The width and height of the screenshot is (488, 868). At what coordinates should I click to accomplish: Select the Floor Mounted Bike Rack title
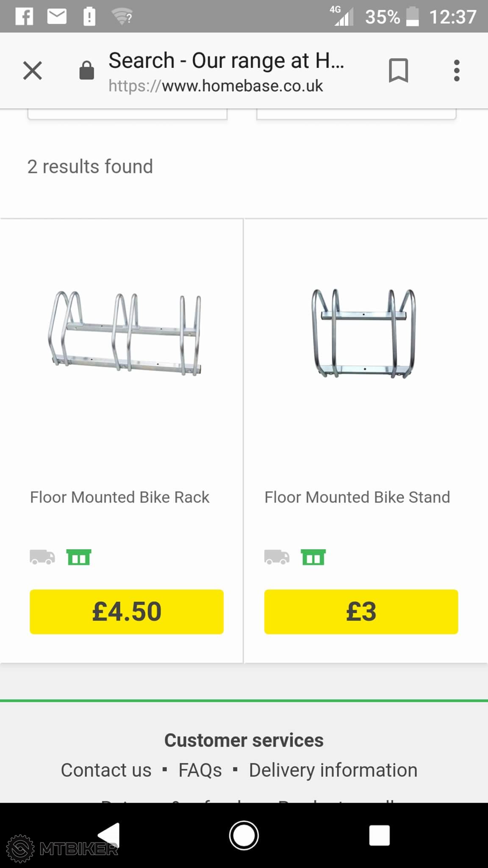119,497
